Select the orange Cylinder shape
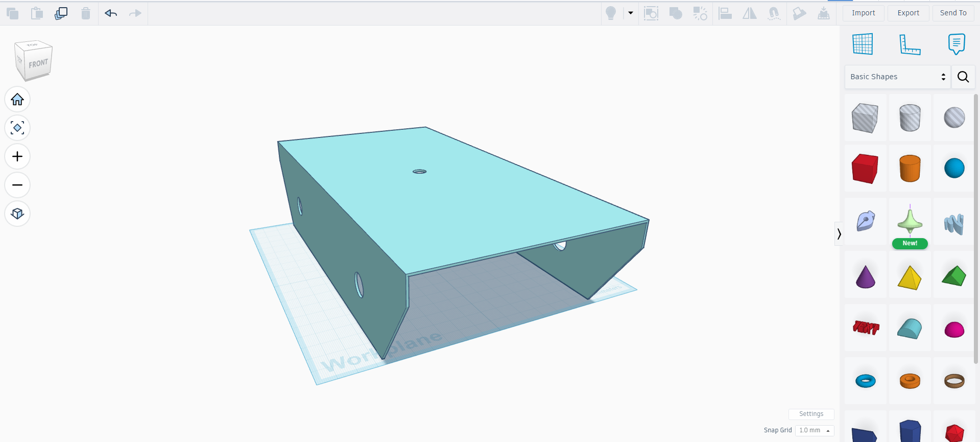 (x=910, y=169)
